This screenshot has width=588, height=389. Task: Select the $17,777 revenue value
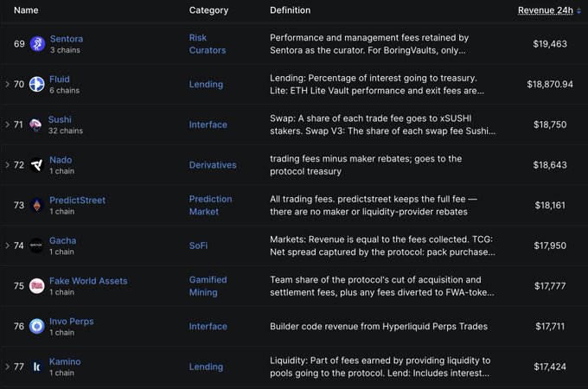pyautogui.click(x=550, y=286)
